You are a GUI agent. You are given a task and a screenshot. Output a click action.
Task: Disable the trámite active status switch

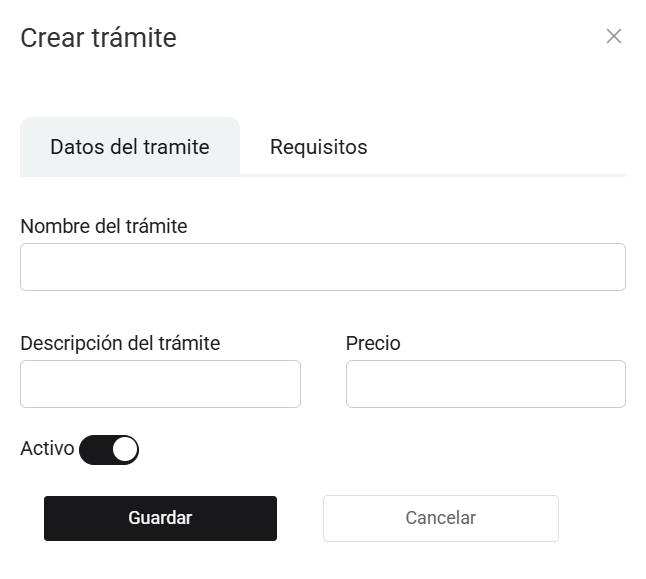click(109, 450)
